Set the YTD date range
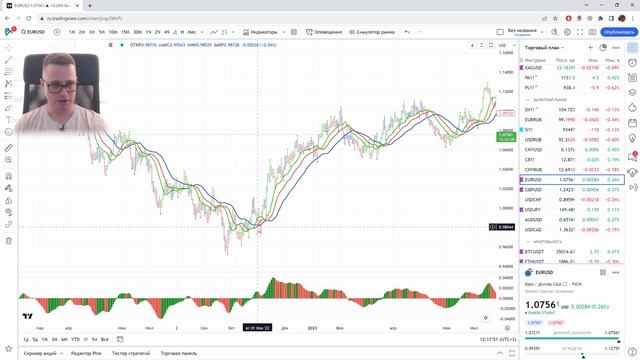This screenshot has height=360, width=640. pyautogui.click(x=76, y=339)
